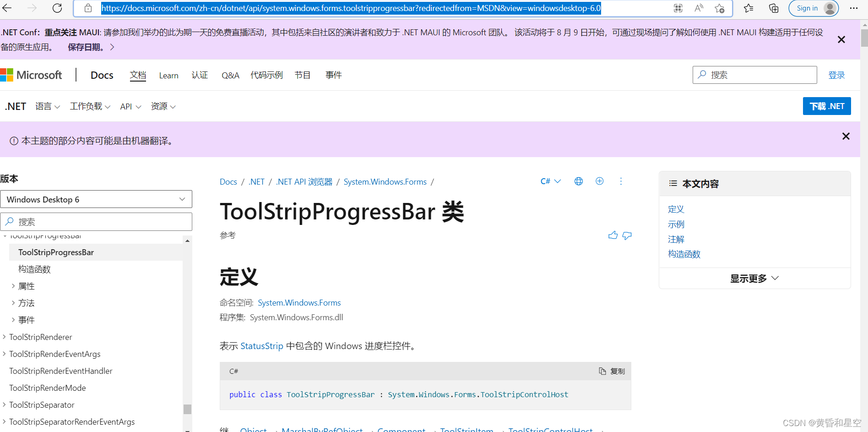Open the favorites list icon

[x=749, y=8]
